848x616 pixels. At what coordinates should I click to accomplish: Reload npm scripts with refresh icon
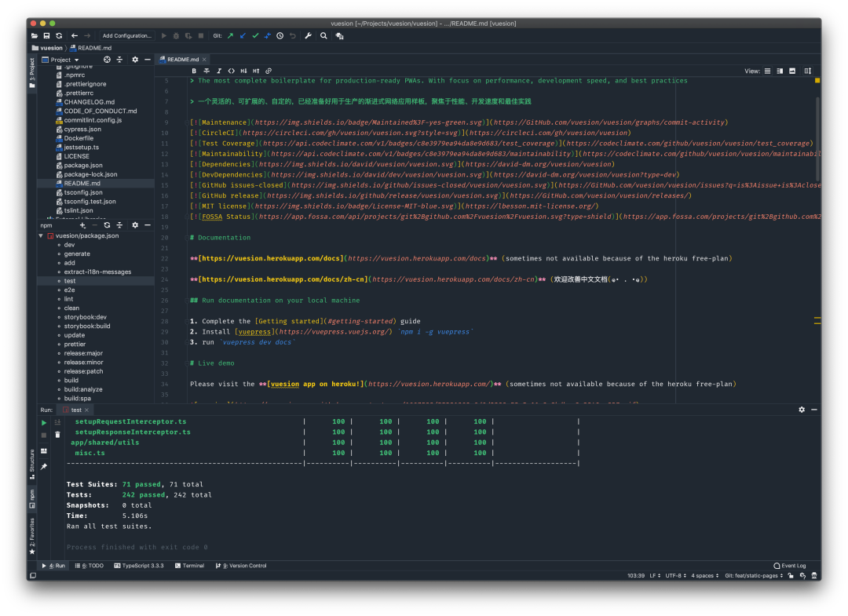(107, 225)
